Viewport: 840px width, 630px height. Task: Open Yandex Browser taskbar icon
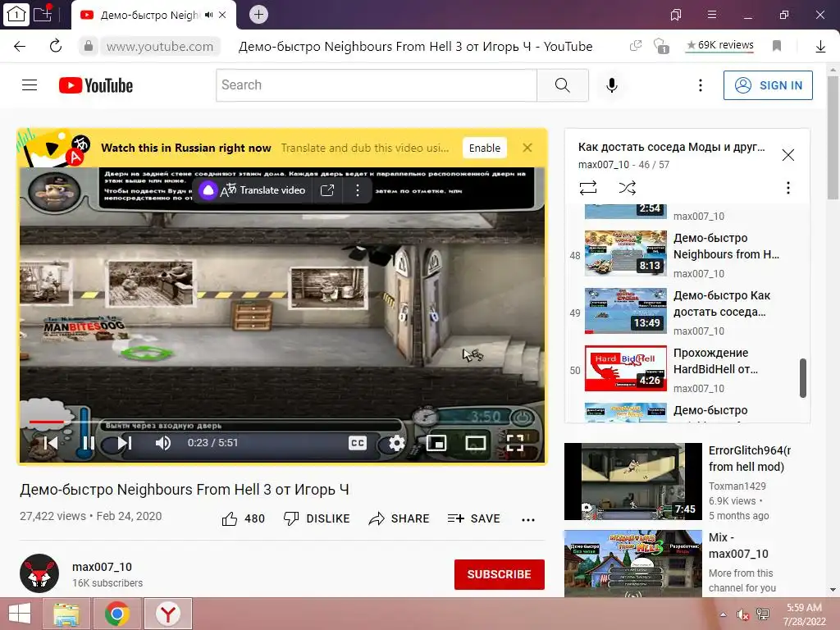click(x=168, y=614)
